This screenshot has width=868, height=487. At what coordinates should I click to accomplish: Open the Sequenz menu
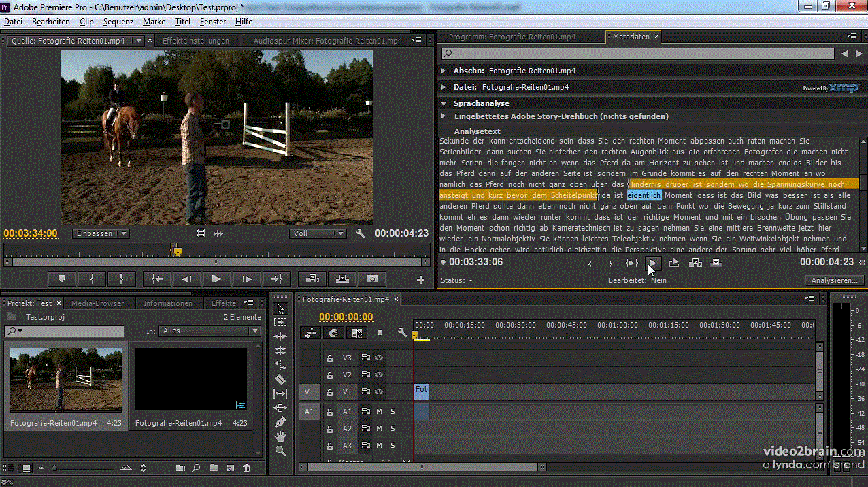tap(118, 22)
